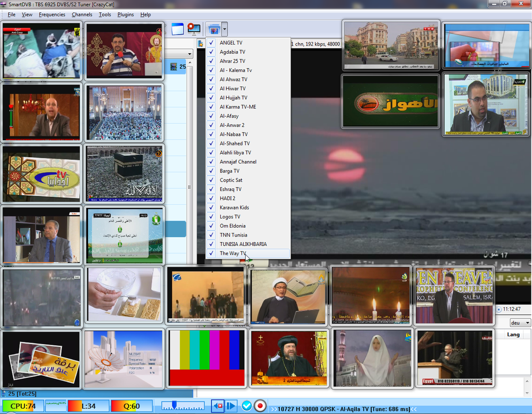Click the blue window layout toolbar icon
Screen dimensions: 532x414
pos(177,29)
